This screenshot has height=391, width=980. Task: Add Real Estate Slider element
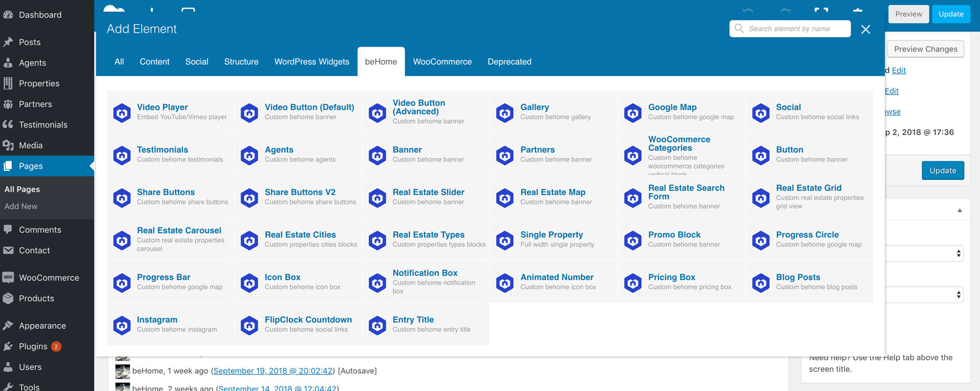426,197
